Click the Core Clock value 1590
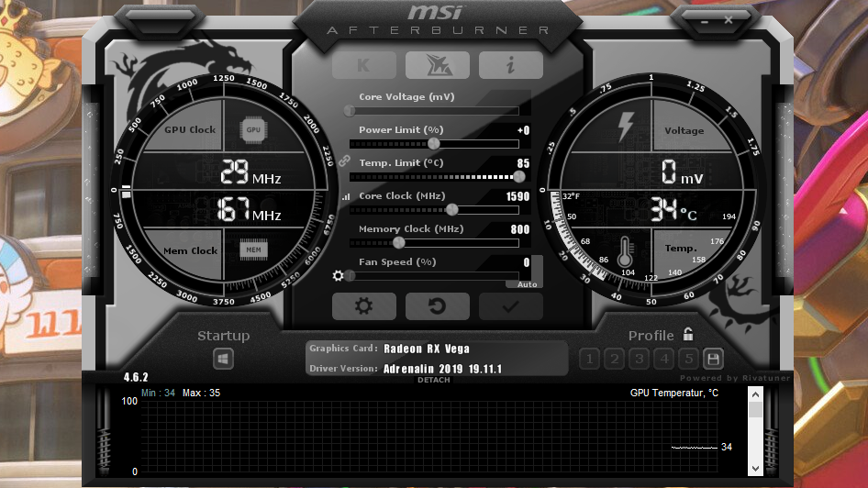 pyautogui.click(x=517, y=196)
